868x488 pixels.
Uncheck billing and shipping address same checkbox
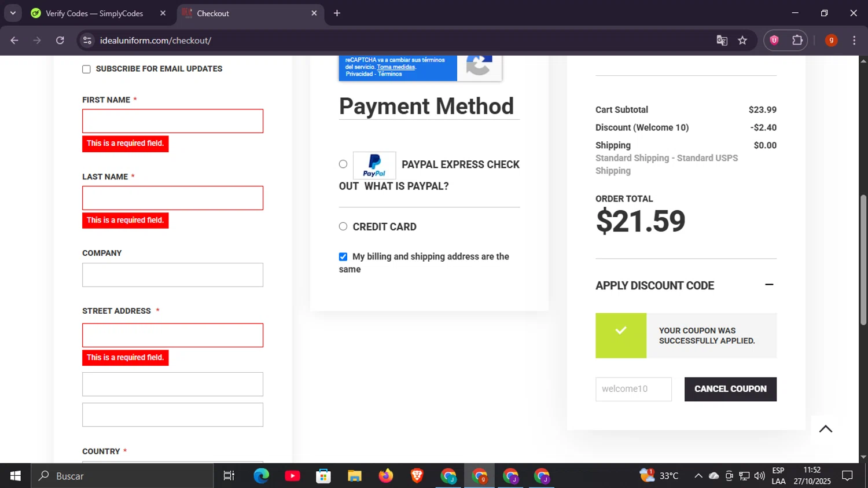(x=343, y=256)
